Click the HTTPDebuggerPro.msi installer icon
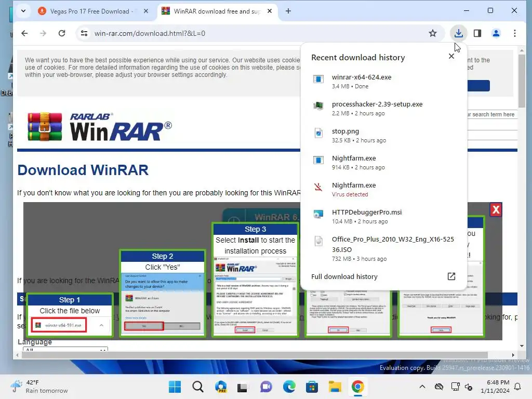 [x=318, y=214]
